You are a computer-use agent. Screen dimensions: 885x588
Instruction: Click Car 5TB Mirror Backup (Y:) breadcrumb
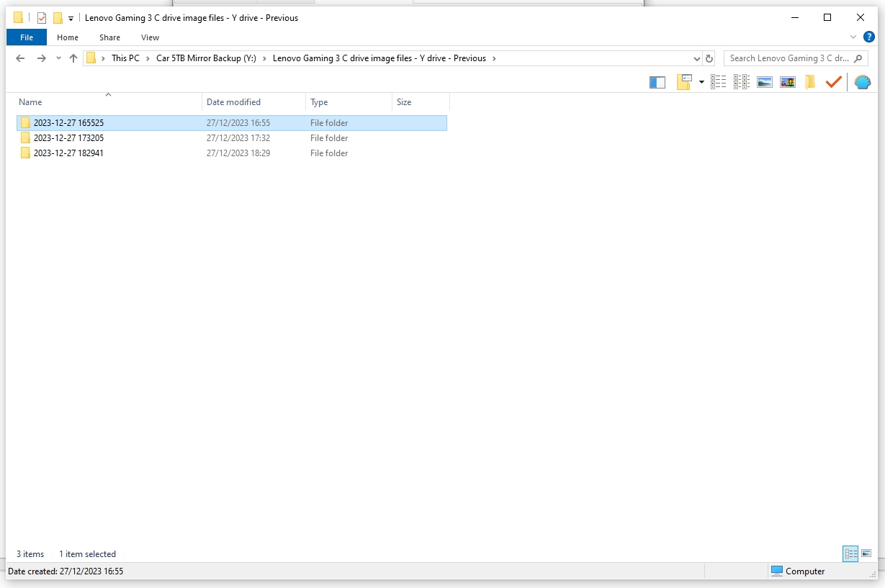coord(206,58)
